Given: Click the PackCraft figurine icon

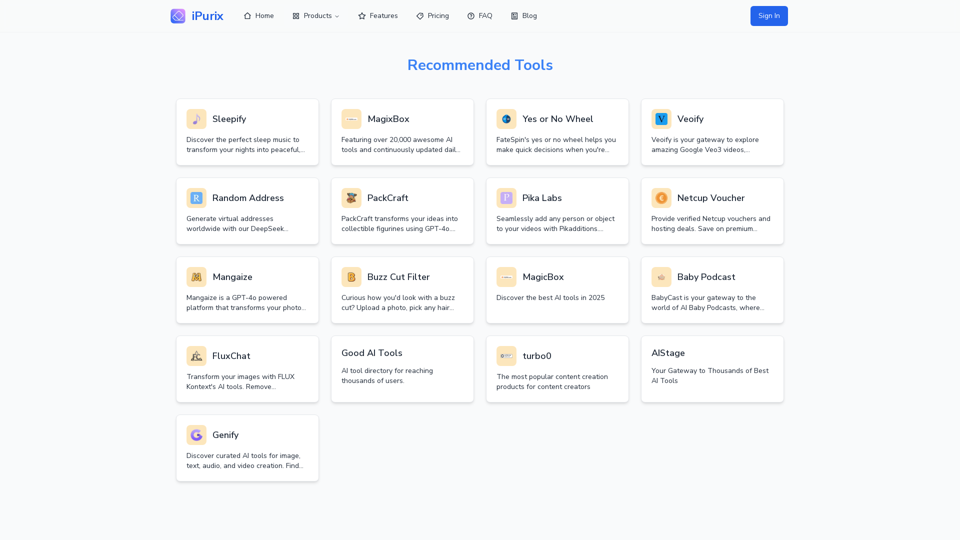Looking at the screenshot, I should [x=351, y=198].
